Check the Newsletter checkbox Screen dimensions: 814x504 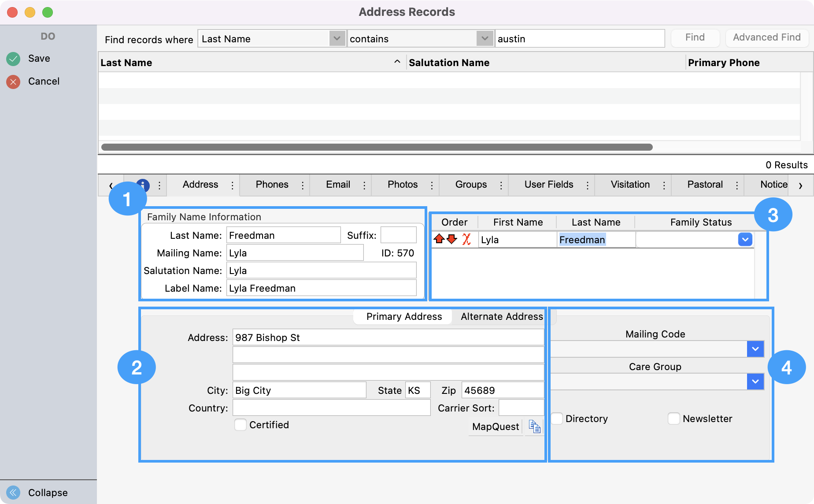[673, 419]
